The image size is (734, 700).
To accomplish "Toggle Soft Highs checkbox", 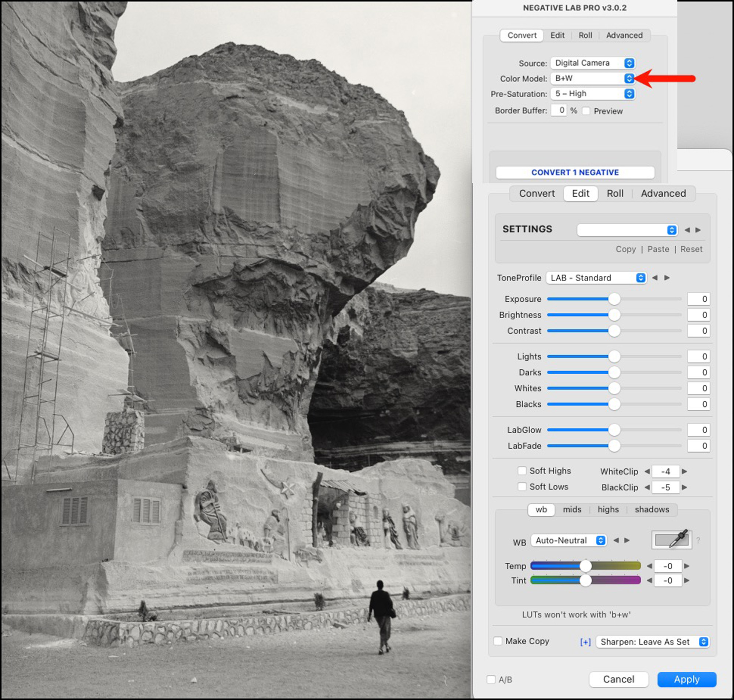I will click(x=522, y=471).
